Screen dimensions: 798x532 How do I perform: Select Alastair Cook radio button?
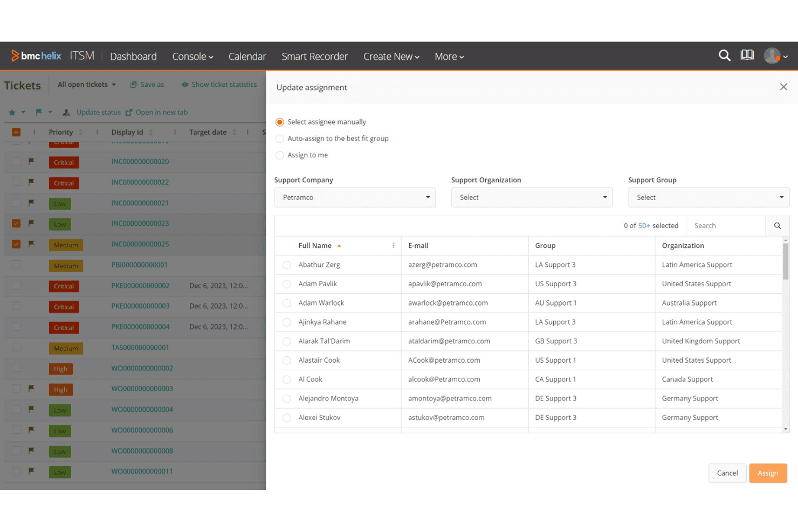287,361
